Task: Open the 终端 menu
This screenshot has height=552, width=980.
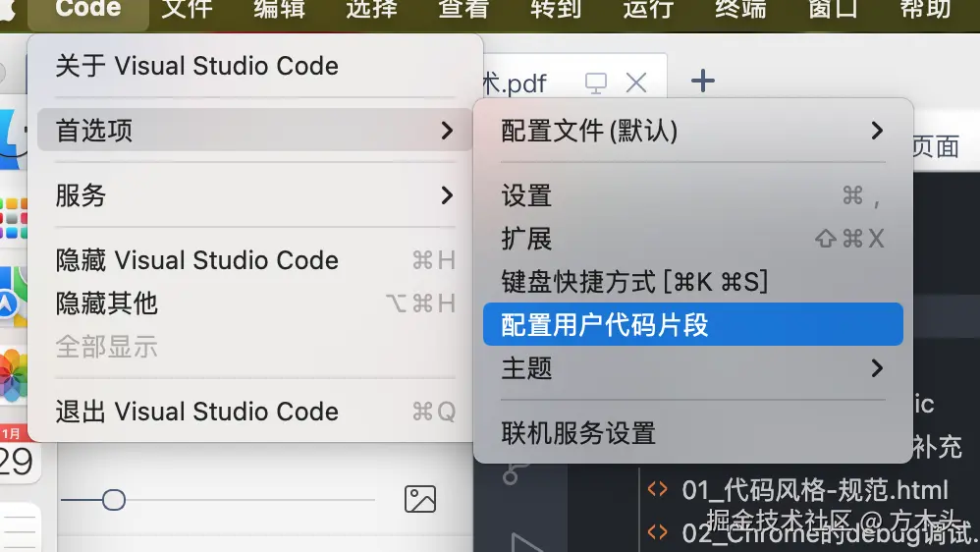Action: (x=741, y=9)
